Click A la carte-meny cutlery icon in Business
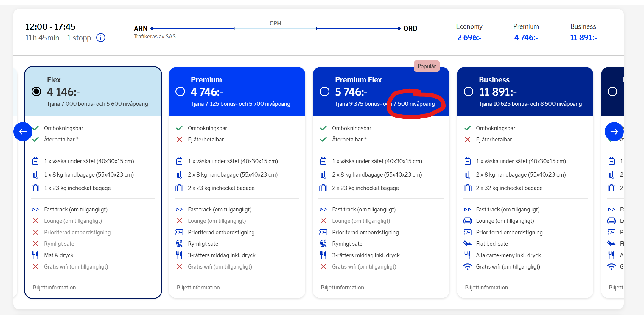This screenshot has height=315, width=644. (x=467, y=255)
